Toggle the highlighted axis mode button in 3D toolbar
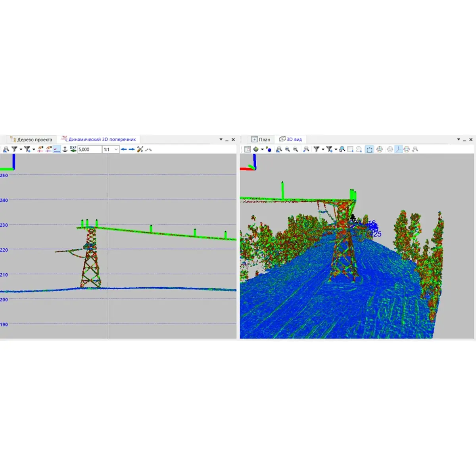476x476 pixels. point(398,150)
